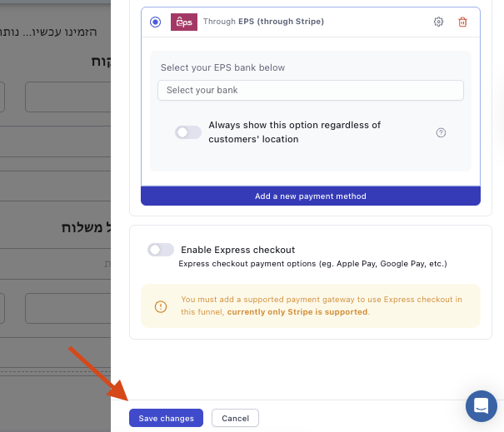Click the warning icon in Express checkout notice

162,306
